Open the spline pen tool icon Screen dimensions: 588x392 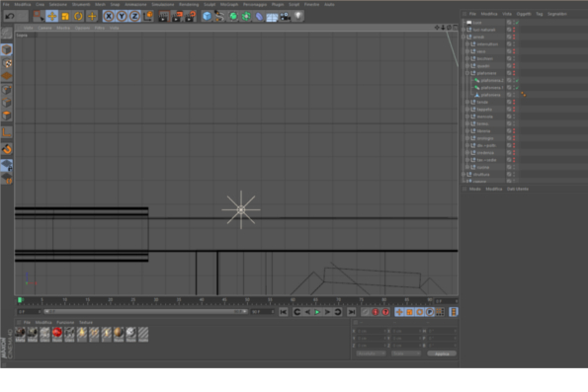click(219, 16)
